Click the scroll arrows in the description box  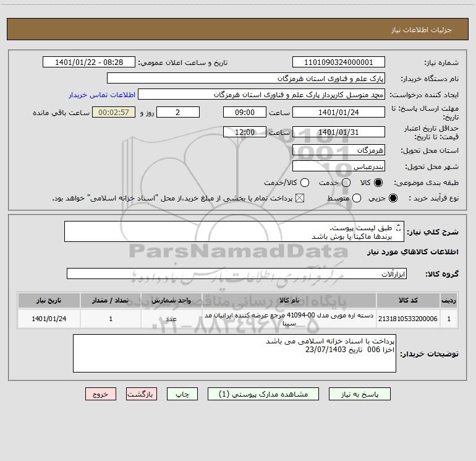click(399, 227)
